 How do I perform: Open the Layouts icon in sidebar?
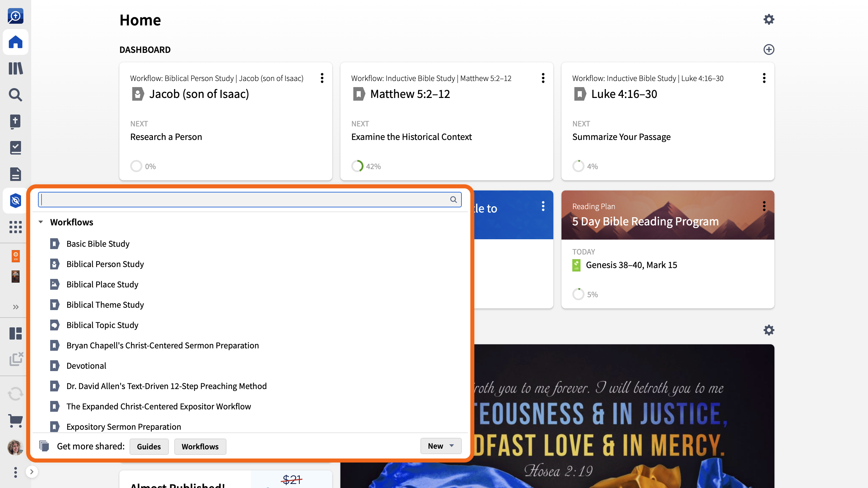click(x=16, y=333)
